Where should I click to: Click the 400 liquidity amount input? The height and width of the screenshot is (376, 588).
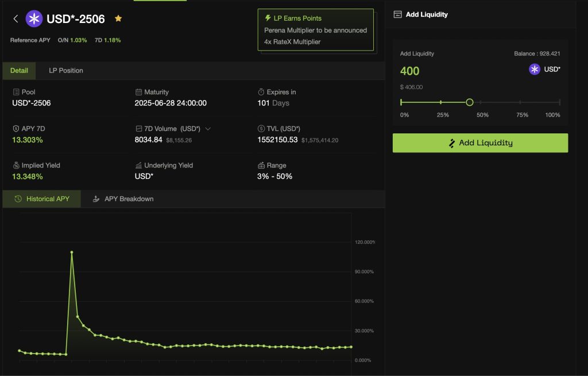coord(410,71)
